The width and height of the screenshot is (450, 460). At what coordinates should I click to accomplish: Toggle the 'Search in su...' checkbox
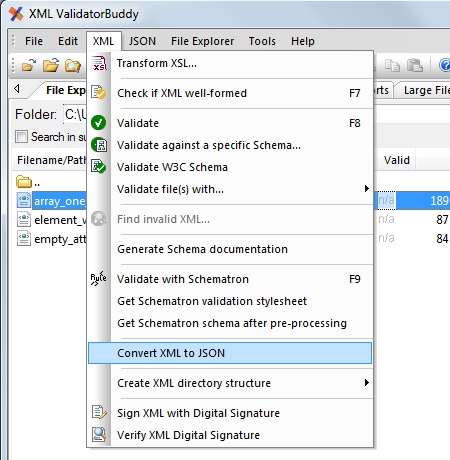click(x=21, y=137)
